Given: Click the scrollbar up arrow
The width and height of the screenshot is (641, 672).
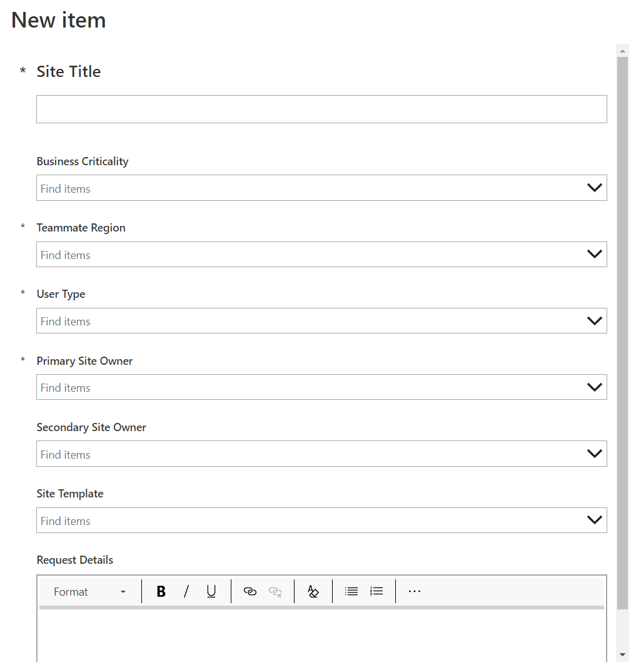Looking at the screenshot, I should point(622,51).
